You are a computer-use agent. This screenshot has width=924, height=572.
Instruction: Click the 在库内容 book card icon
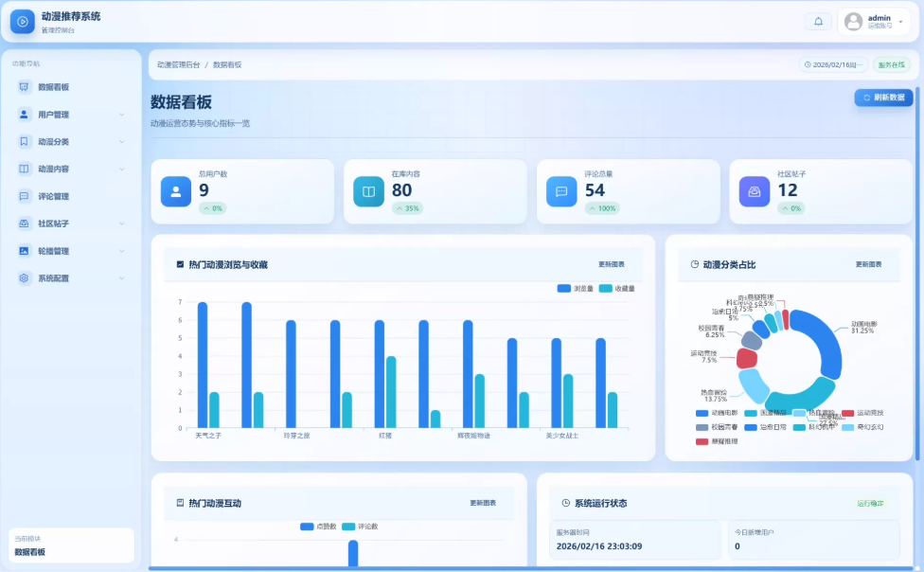click(368, 191)
